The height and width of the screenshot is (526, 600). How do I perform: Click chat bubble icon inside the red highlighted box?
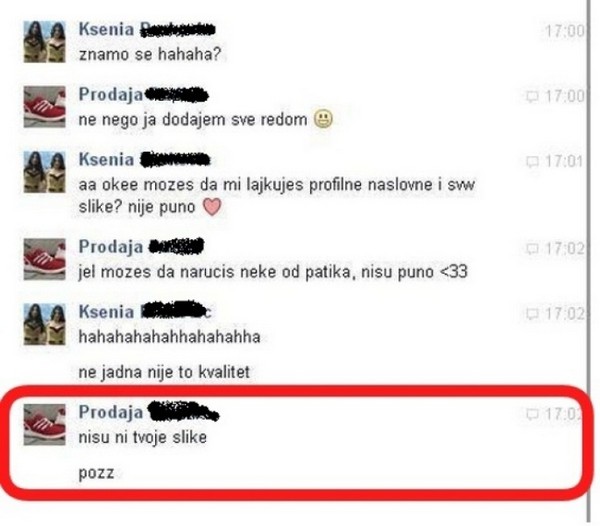pyautogui.click(x=532, y=414)
